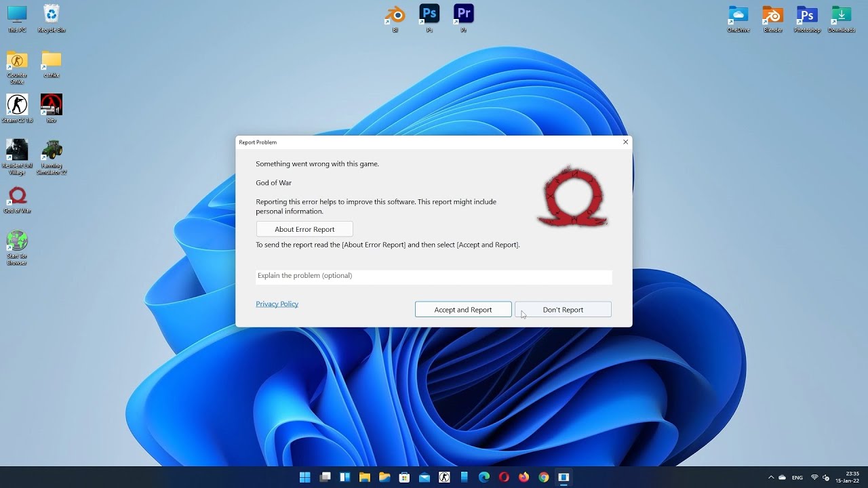
Task: Select the cstrike folder on desktop
Action: 52,64
